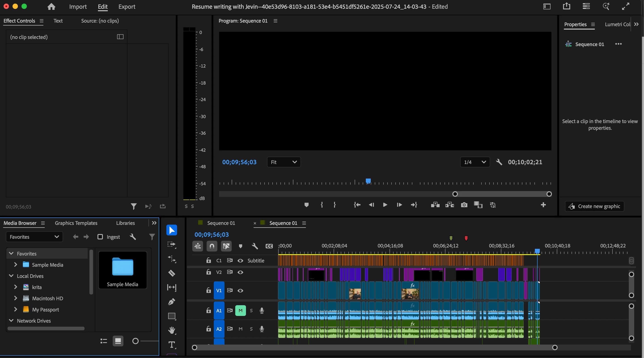This screenshot has width=644, height=358.
Task: Select the Hand tool
Action: tap(172, 330)
